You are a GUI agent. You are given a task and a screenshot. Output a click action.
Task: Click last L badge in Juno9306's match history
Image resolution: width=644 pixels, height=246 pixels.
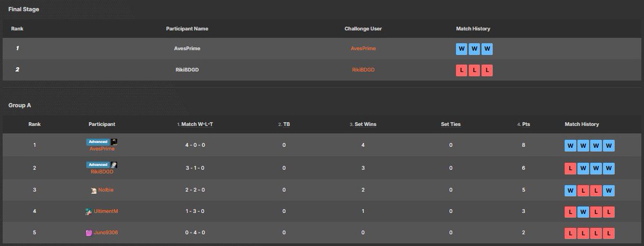pos(609,233)
